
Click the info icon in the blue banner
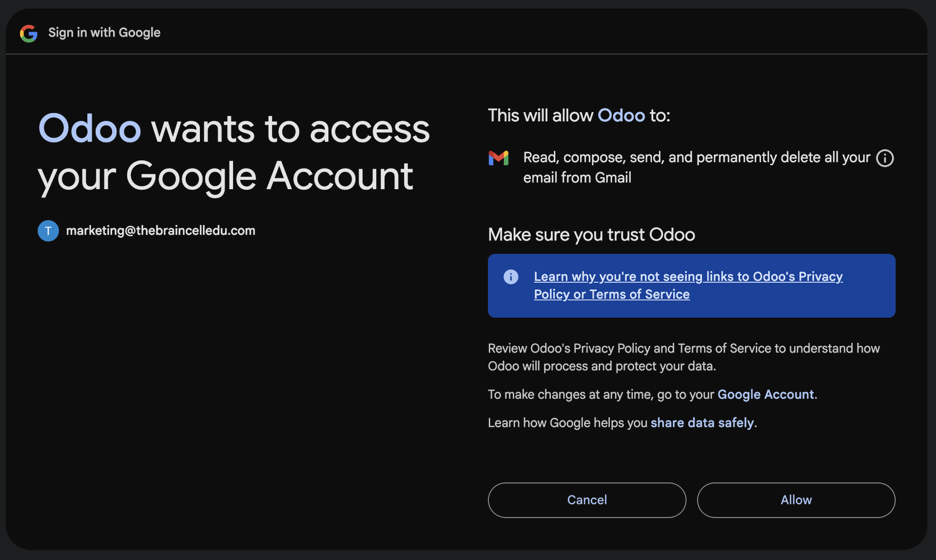pyautogui.click(x=510, y=277)
